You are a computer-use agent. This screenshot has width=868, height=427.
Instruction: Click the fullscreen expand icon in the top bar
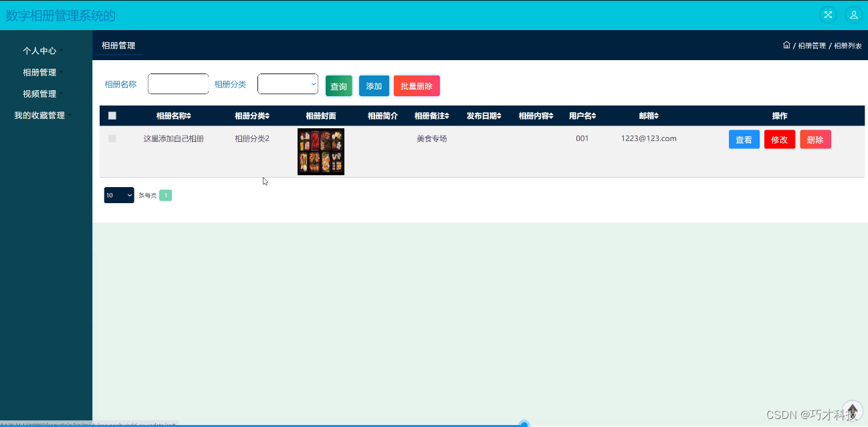pos(828,14)
